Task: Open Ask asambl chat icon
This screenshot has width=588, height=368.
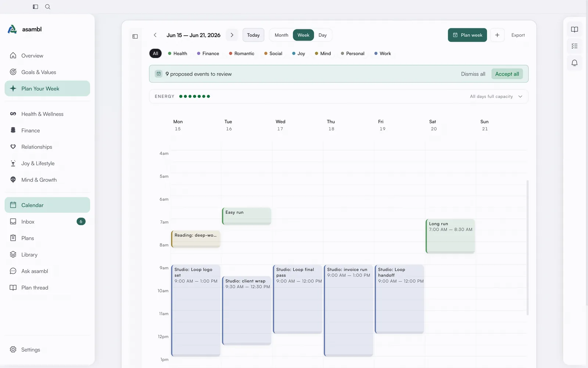Action: pyautogui.click(x=13, y=271)
